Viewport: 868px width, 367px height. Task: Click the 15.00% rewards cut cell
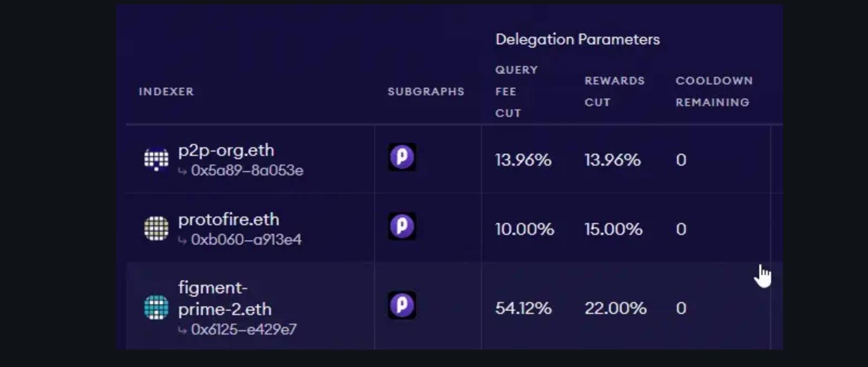(613, 229)
